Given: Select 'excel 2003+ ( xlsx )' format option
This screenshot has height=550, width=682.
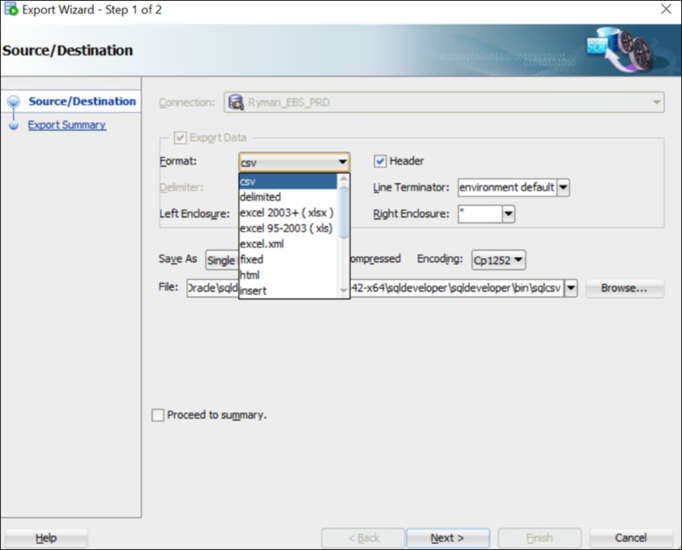Looking at the screenshot, I should tap(286, 213).
